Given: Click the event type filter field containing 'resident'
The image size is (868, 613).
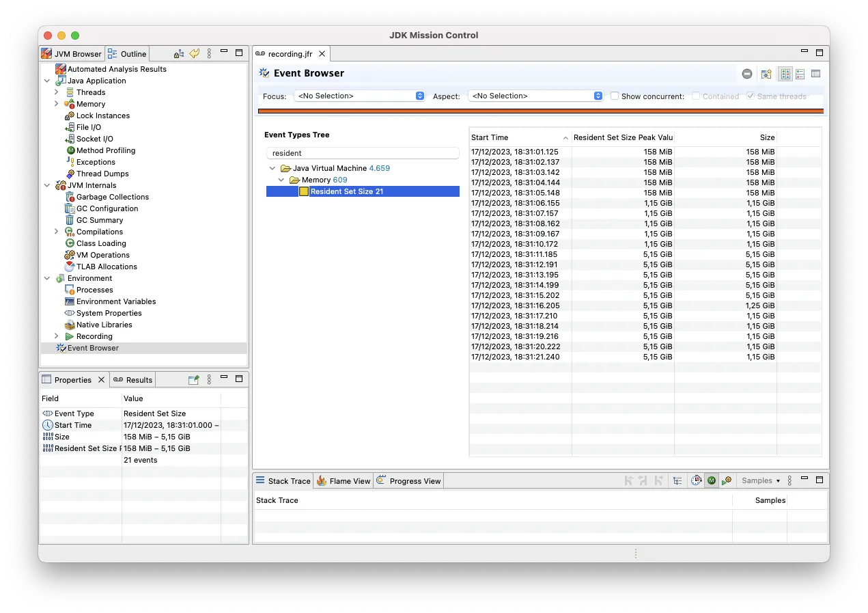Looking at the screenshot, I should [363, 153].
